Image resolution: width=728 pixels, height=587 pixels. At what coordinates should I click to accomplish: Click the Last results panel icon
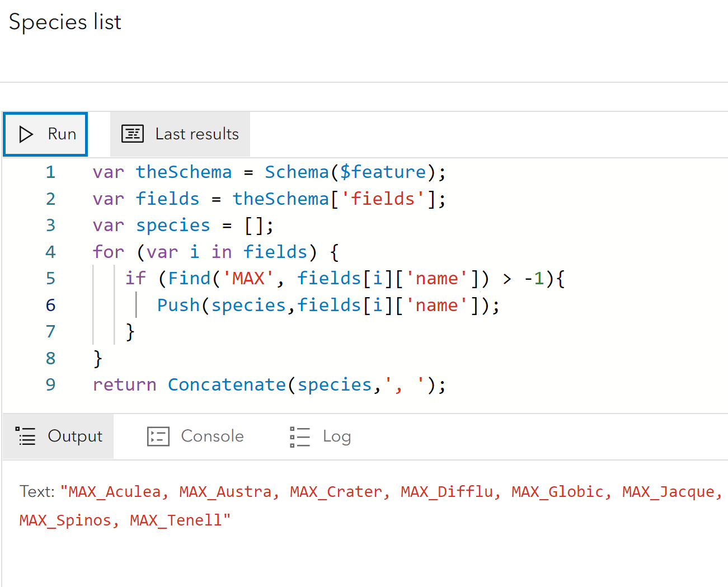coord(132,134)
